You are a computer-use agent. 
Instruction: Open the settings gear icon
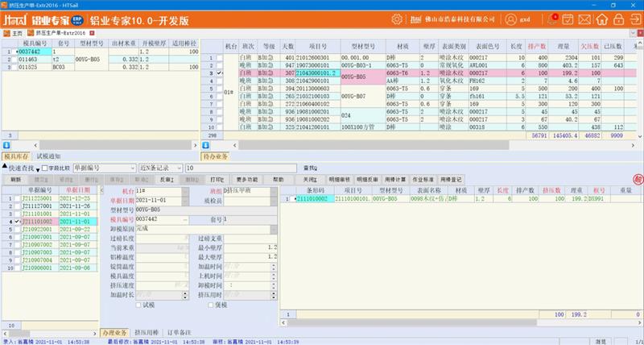click(x=397, y=18)
